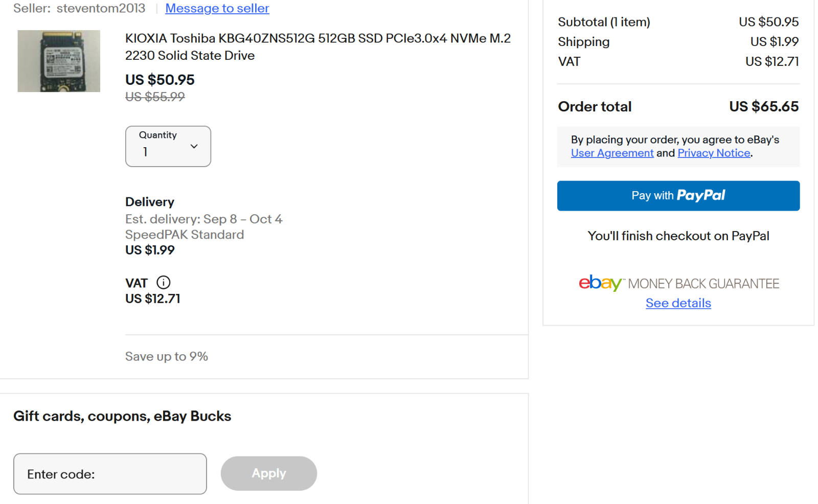Screen dimensions: 818x504
Task: Click the eBay logo in guarantee section
Action: pyautogui.click(x=600, y=283)
